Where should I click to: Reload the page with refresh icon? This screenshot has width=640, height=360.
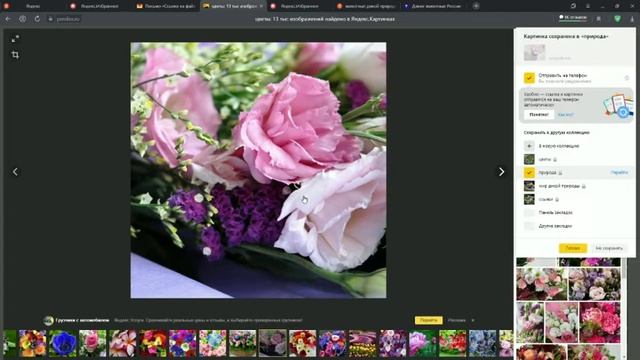tap(37, 19)
